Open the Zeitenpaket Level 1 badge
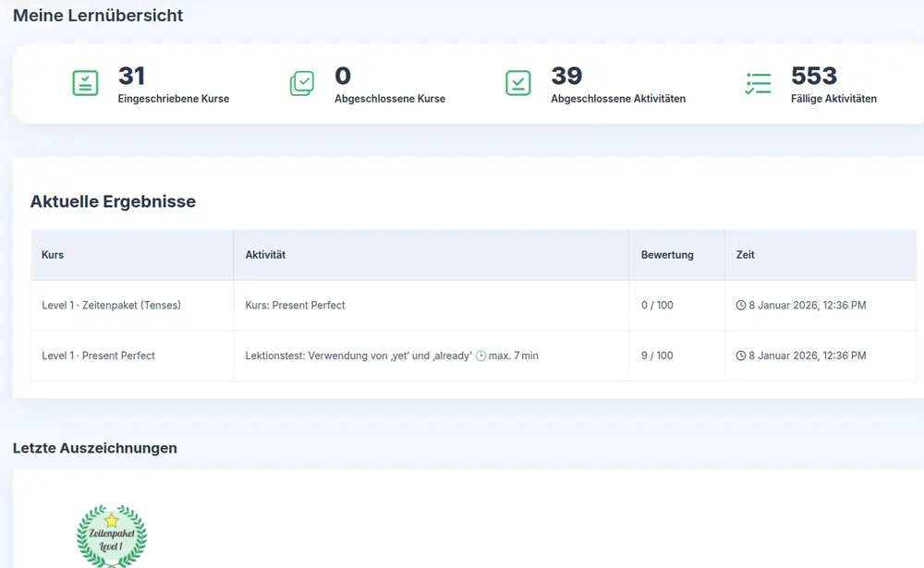 pyautogui.click(x=111, y=536)
